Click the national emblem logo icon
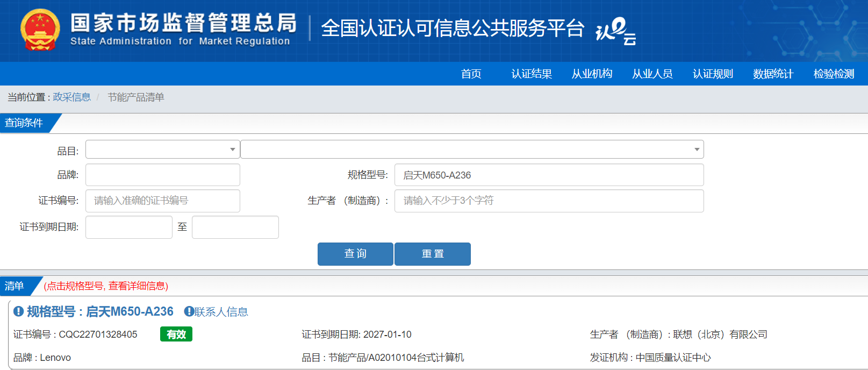Screen dimensions: 868x370 tap(40, 30)
